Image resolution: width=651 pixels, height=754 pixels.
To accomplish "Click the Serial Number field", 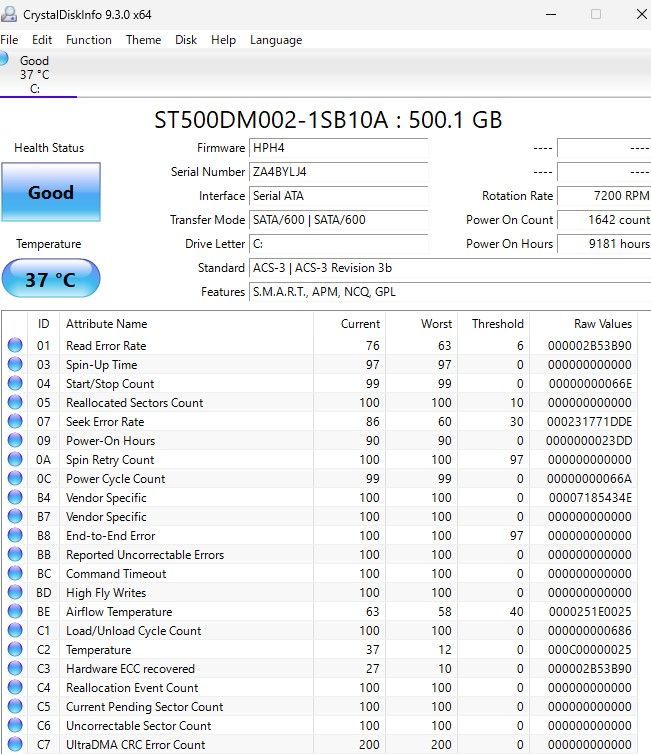I will pyautogui.click(x=338, y=172).
